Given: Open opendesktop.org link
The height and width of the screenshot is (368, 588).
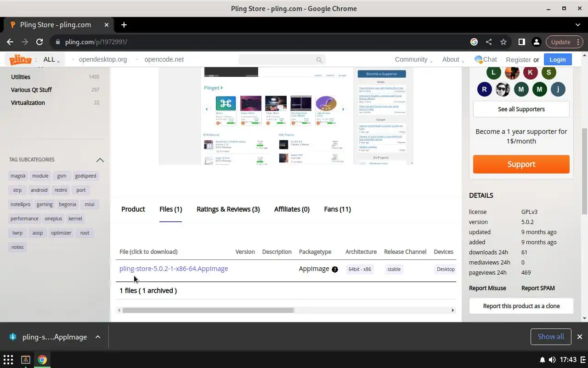Looking at the screenshot, I should coord(102,59).
